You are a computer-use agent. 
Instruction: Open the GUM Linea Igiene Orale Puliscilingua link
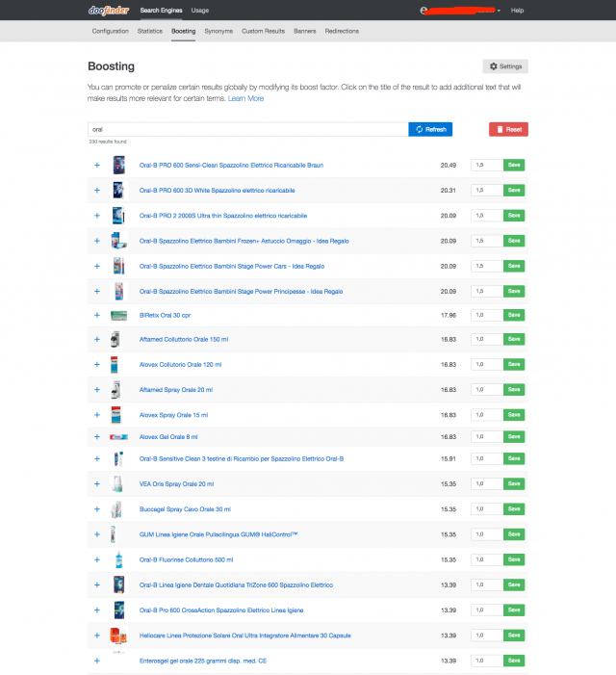tap(218, 534)
